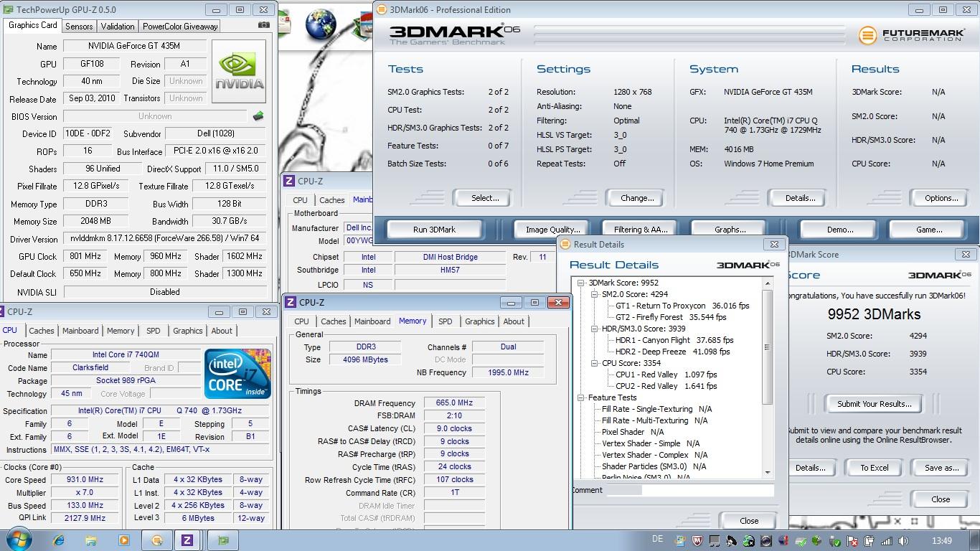This screenshot has height=551, width=980.
Task: Click the Core Speed value 931.0 MHz
Action: 85,480
